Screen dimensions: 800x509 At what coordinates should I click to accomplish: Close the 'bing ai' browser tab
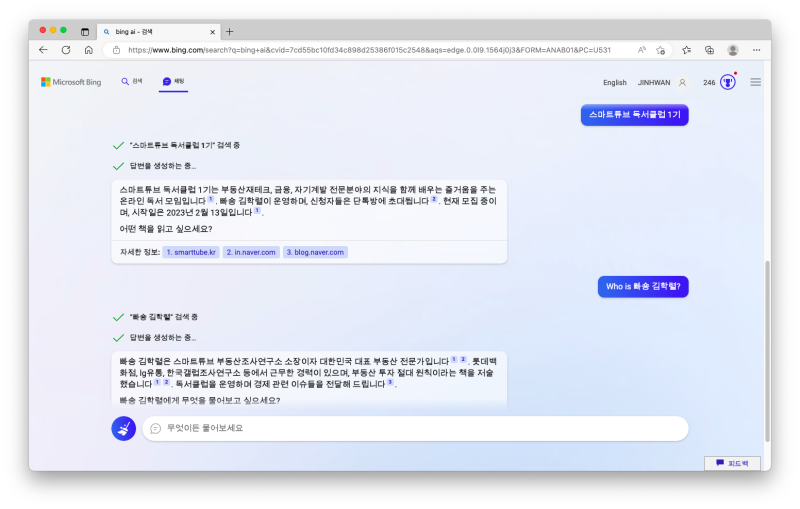pyautogui.click(x=212, y=32)
